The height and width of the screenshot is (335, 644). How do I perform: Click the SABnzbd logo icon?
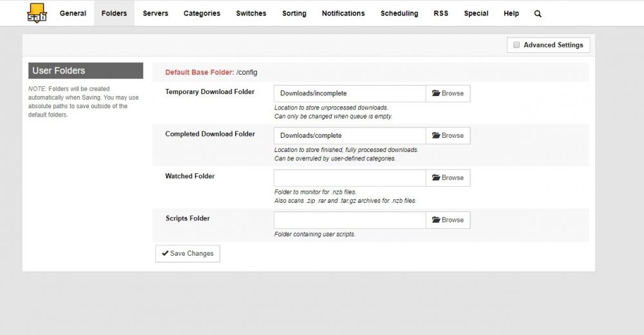pyautogui.click(x=37, y=13)
